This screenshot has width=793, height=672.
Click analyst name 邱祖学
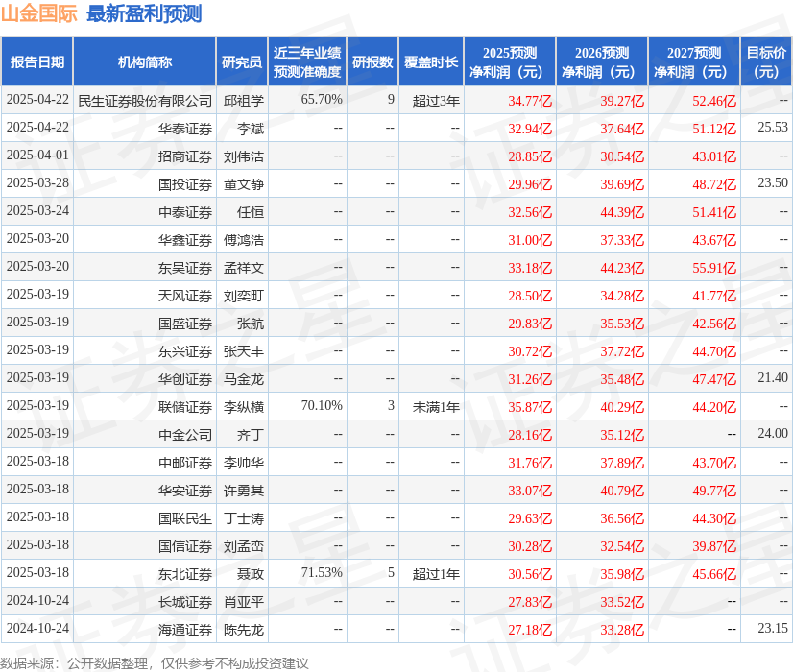[243, 100]
